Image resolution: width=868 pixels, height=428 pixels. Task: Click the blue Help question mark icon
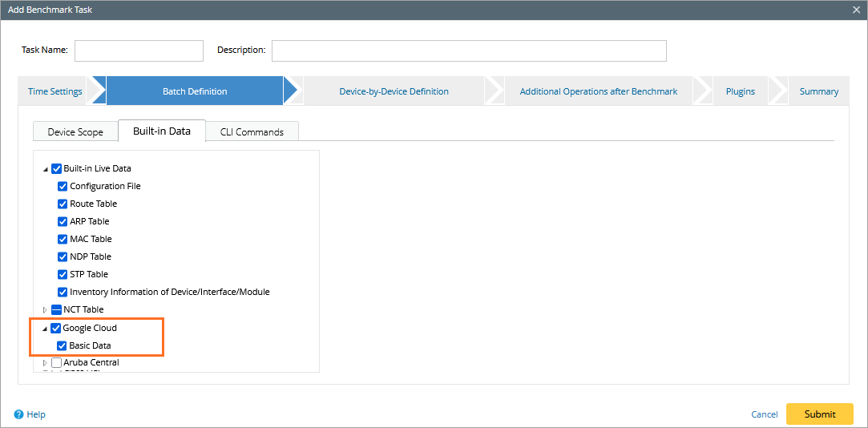pyautogui.click(x=18, y=414)
